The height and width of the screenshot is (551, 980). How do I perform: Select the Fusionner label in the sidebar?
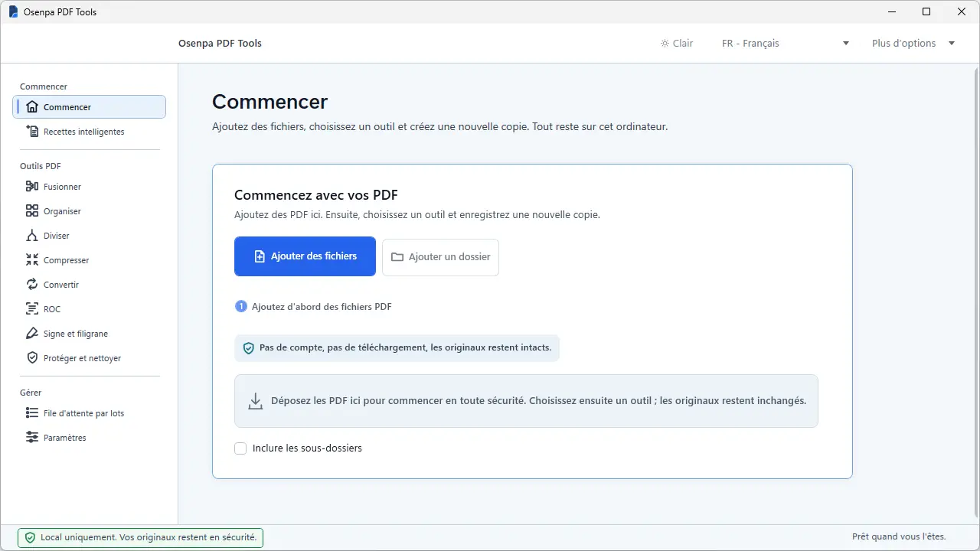coord(62,187)
